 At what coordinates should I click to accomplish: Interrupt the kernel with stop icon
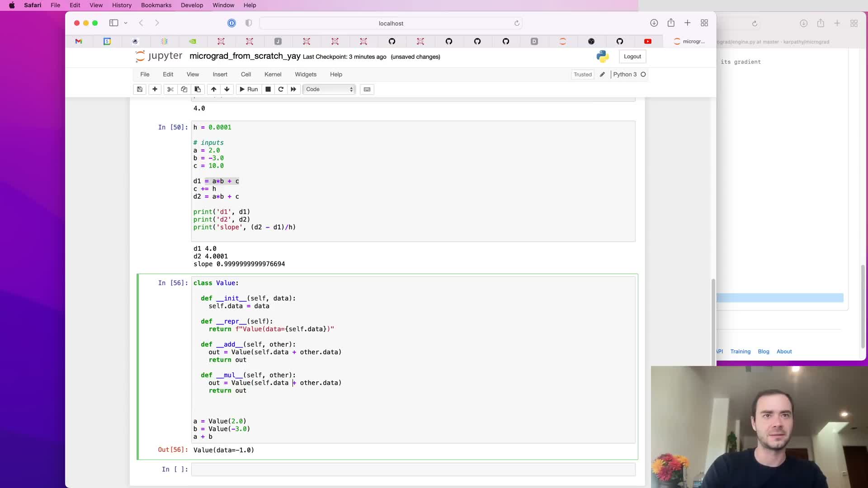[268, 89]
